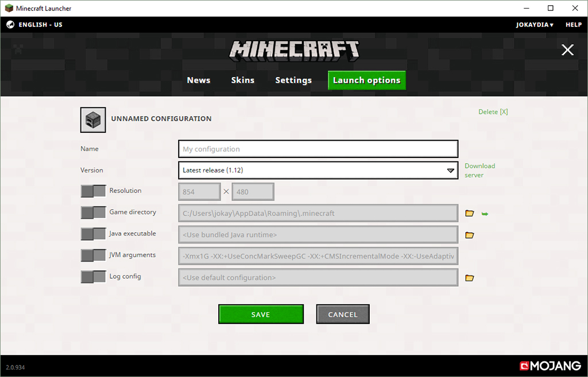Browse for Java executable folder icon
The height and width of the screenshot is (377, 588).
tap(470, 235)
